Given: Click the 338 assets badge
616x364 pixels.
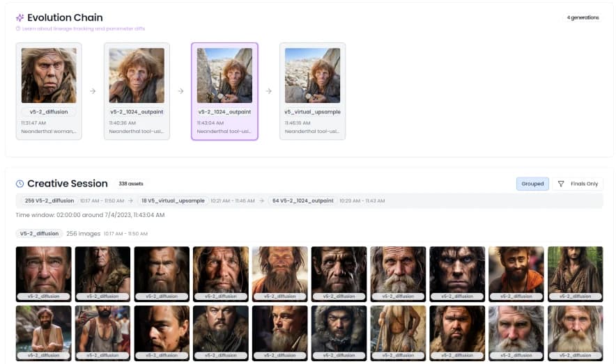Looking at the screenshot, I should pyautogui.click(x=131, y=184).
